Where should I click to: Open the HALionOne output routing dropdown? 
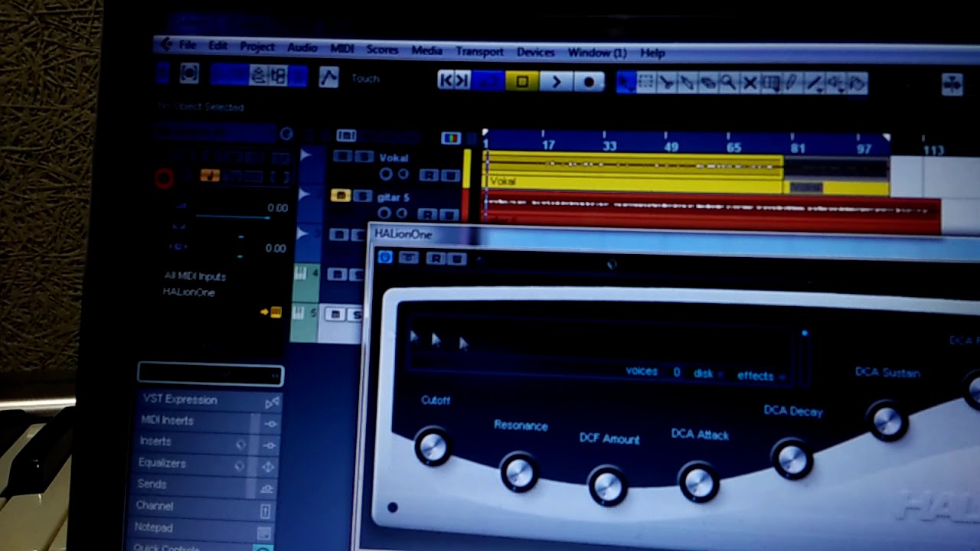tap(189, 292)
